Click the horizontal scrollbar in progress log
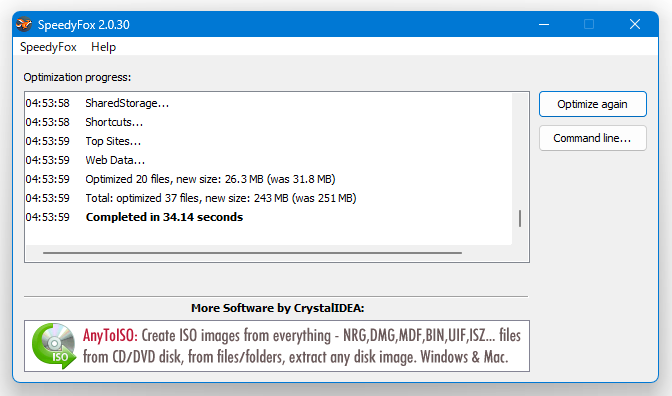Screen dimensions: 672x396 pyautogui.click(x=252, y=253)
